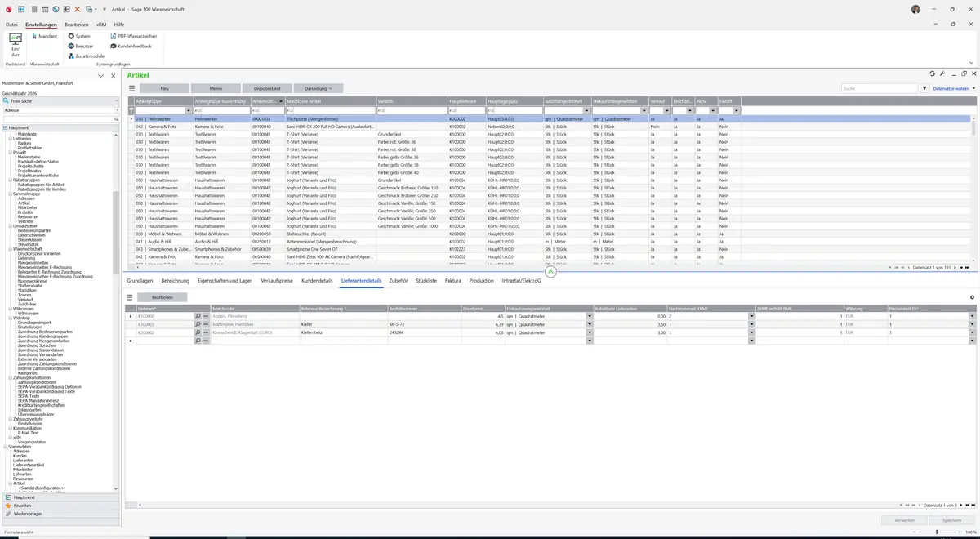Switch to the Grundlagen tab
Screen dimensions: 980x539
tap(140, 280)
